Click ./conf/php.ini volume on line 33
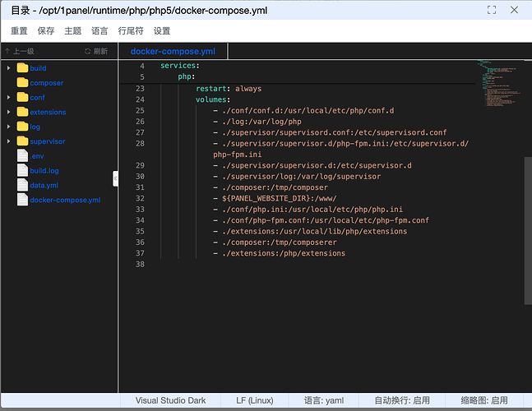Screen dimensions: 532x411 click(312, 210)
